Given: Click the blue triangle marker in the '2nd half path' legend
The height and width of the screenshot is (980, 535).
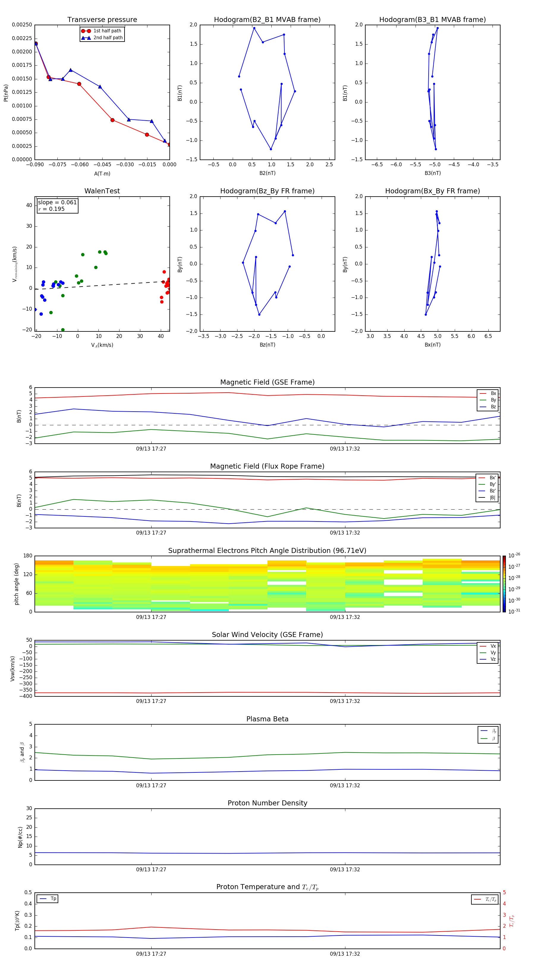Looking at the screenshot, I should click(86, 38).
